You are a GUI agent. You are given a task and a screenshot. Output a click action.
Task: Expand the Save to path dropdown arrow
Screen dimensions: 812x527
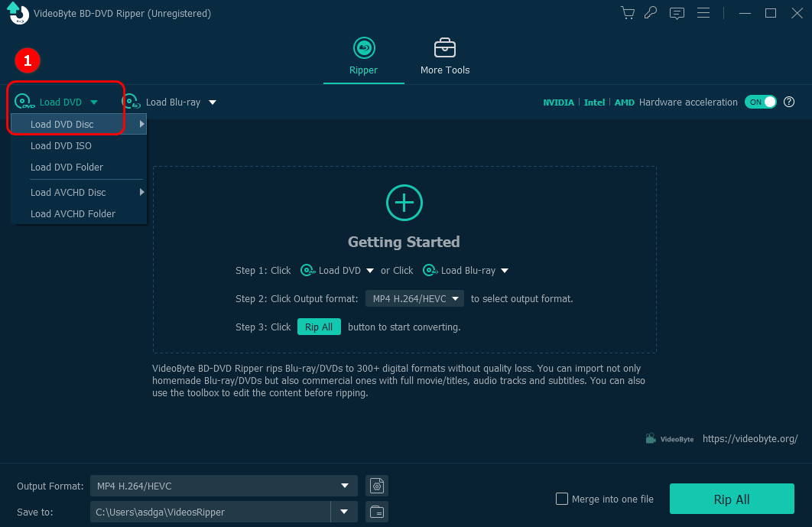[344, 512]
